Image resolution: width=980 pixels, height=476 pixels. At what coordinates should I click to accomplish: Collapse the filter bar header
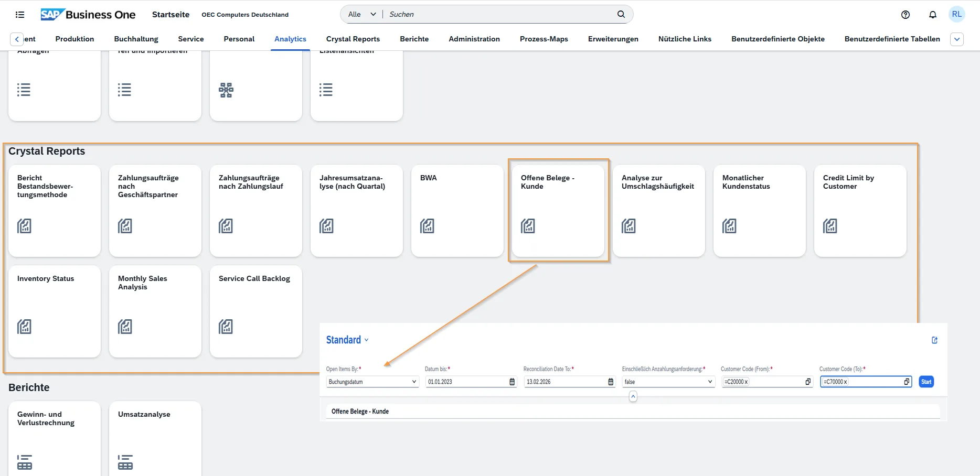[x=633, y=397]
